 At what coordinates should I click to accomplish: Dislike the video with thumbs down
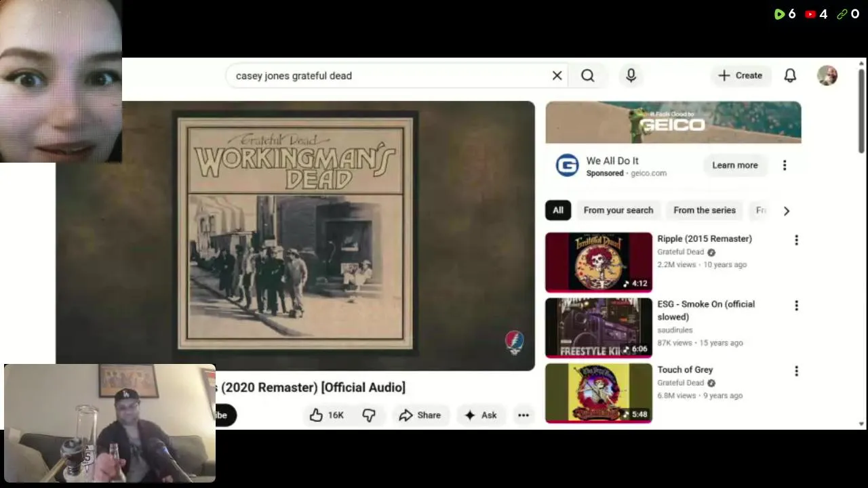pyautogui.click(x=369, y=415)
